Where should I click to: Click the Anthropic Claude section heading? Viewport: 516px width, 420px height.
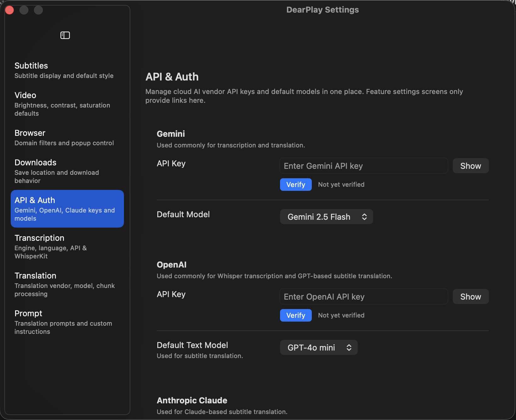[192, 401]
